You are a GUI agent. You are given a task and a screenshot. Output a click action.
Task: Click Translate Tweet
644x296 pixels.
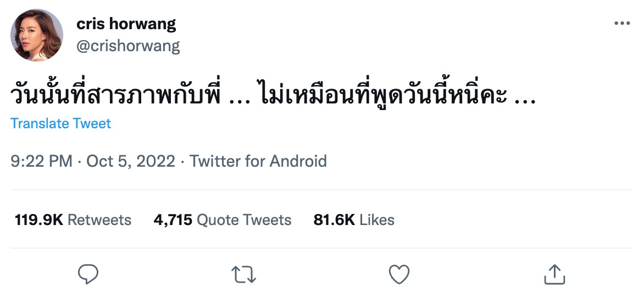coord(60,123)
